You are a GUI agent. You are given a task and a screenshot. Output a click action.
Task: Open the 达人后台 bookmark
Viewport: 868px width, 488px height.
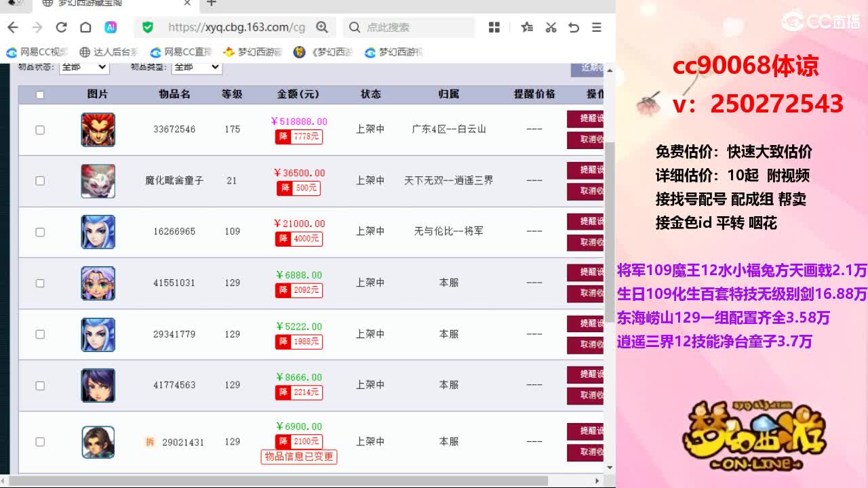[108, 52]
